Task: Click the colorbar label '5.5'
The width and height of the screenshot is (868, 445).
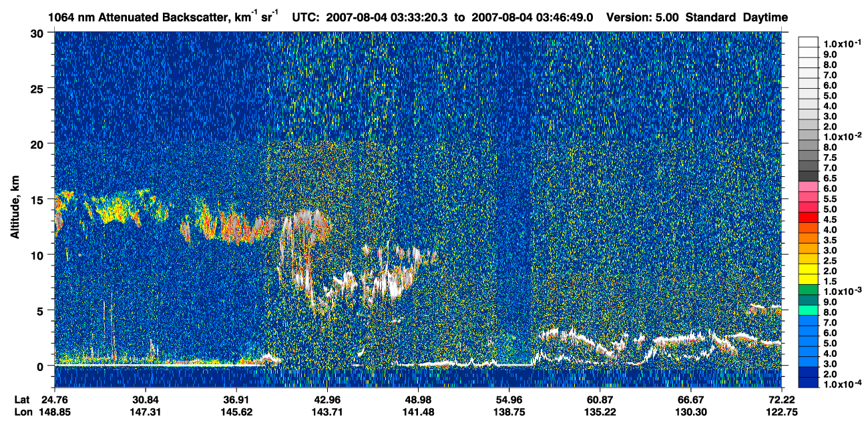Action: point(829,199)
